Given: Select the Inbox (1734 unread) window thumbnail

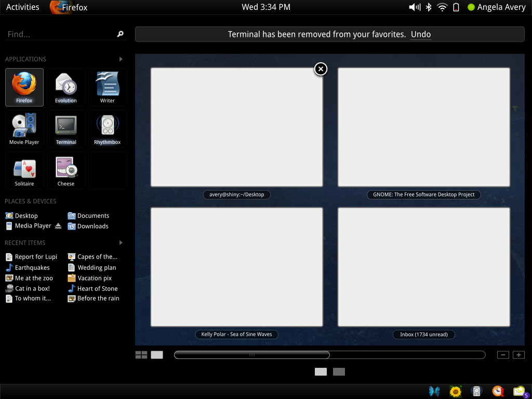Looking at the screenshot, I should [423, 267].
